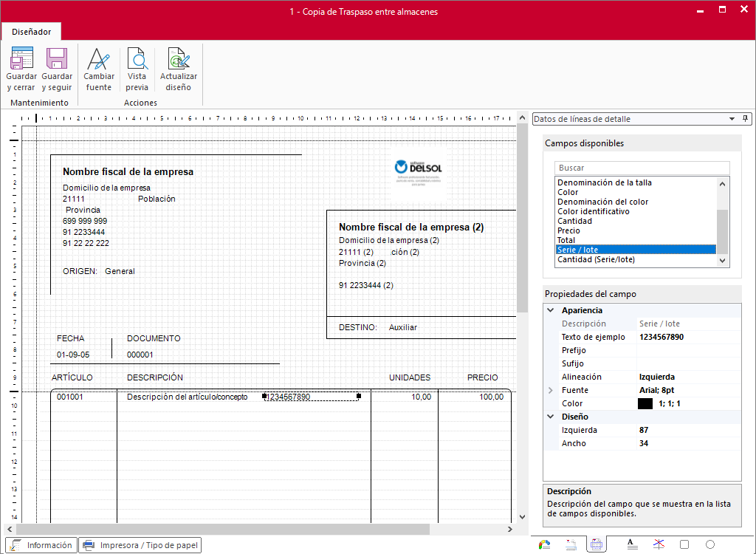Select Domicilio de la empresa field
This screenshot has width=756, height=554.
(106, 188)
